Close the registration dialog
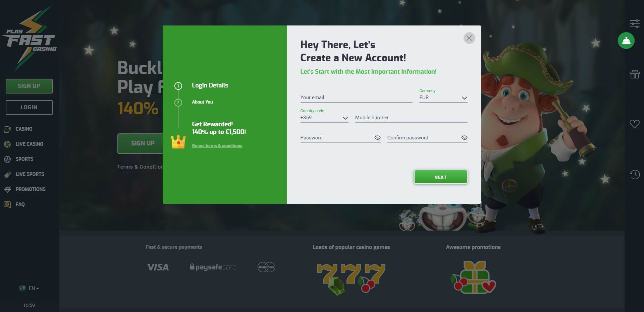This screenshot has height=312, width=644. pyautogui.click(x=469, y=38)
